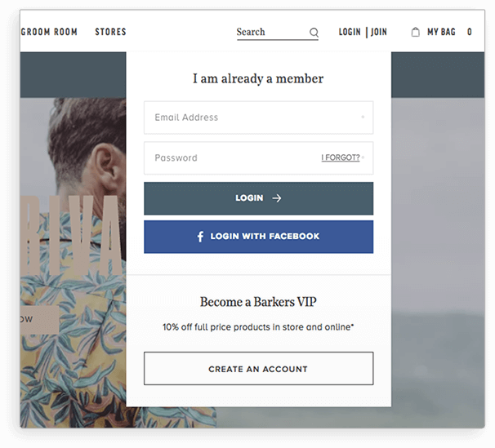Click the 10% off full price text

coord(258,327)
